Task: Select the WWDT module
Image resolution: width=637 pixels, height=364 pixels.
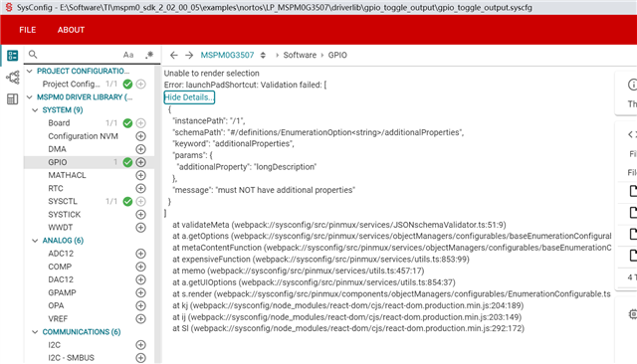Action: click(60, 227)
